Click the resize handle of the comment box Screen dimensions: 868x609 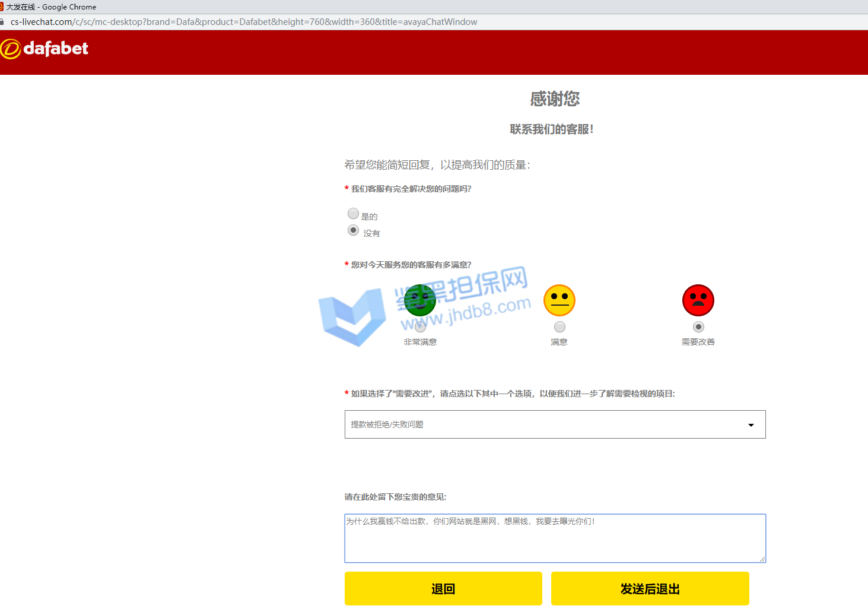pos(762,559)
